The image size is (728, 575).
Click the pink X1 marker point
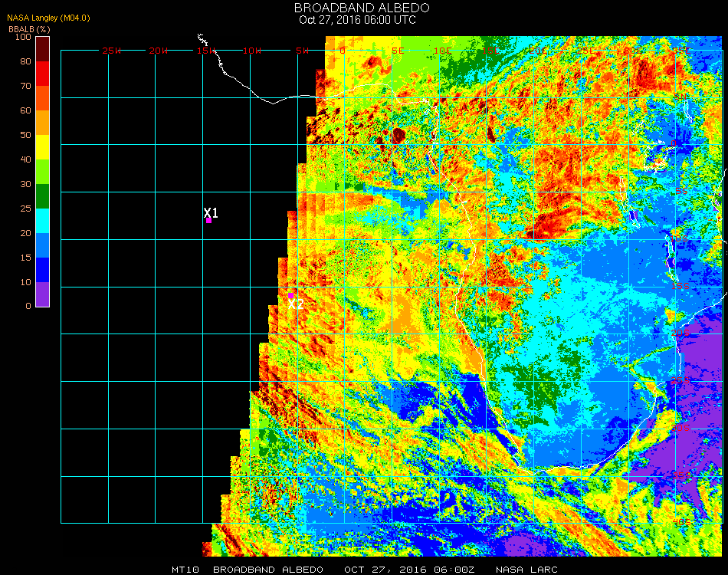pyautogui.click(x=208, y=220)
